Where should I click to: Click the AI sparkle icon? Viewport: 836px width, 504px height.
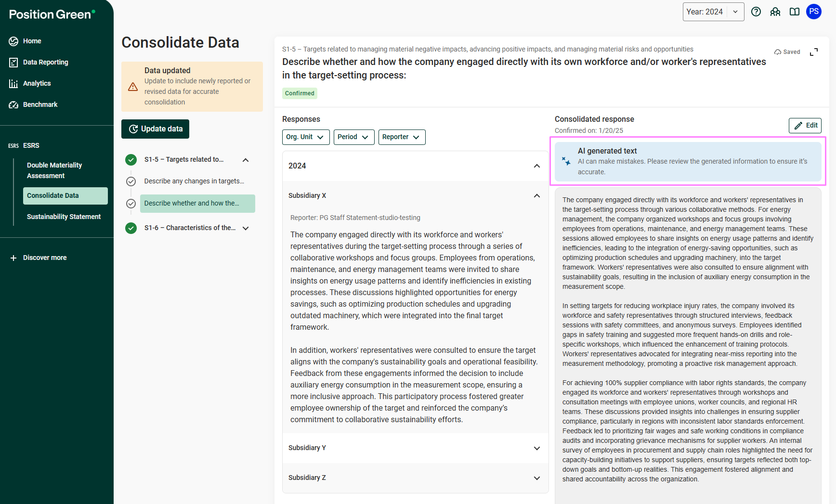point(566,161)
